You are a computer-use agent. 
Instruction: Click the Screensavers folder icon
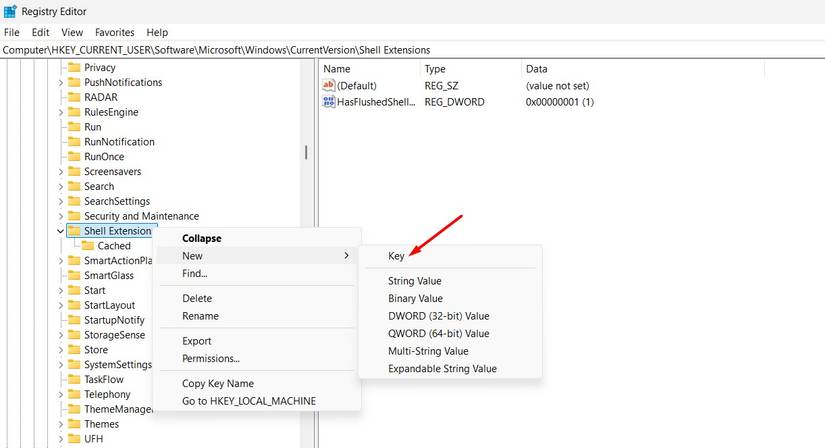[x=74, y=171]
